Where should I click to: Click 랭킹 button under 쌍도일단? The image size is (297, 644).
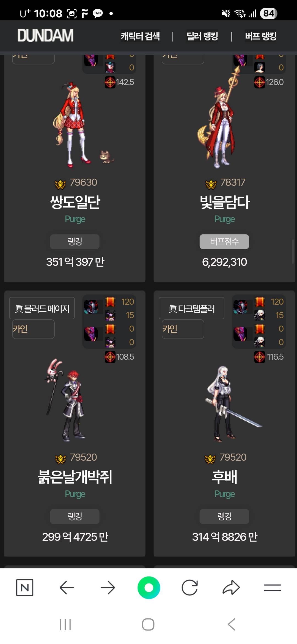(75, 242)
